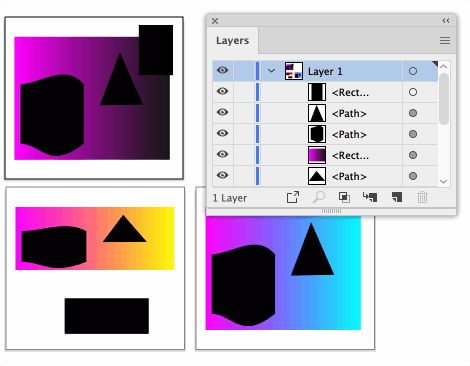
Task: Collapse panel with the double-arrow icon
Action: tap(446, 21)
